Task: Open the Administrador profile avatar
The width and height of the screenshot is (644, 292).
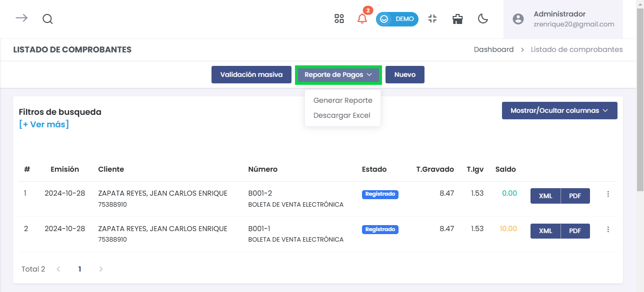Action: [x=518, y=19]
